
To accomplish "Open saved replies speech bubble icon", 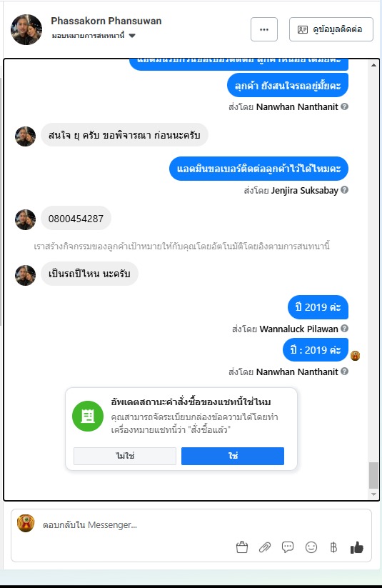I will point(288,547).
